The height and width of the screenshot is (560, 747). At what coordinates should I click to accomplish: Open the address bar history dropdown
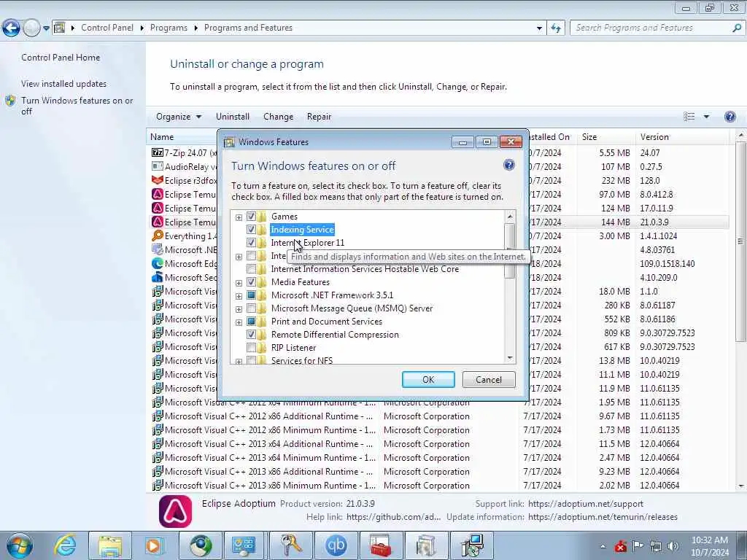[x=539, y=28]
